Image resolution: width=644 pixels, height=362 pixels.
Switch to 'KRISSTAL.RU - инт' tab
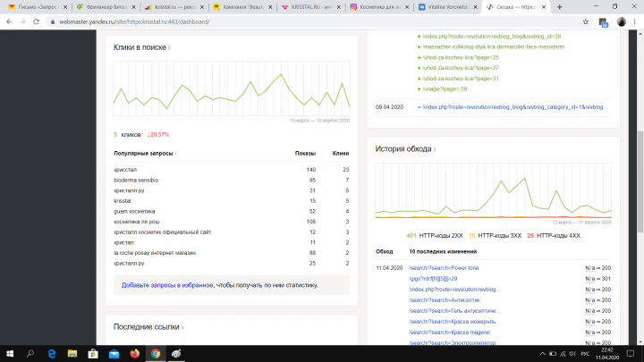coord(311,7)
